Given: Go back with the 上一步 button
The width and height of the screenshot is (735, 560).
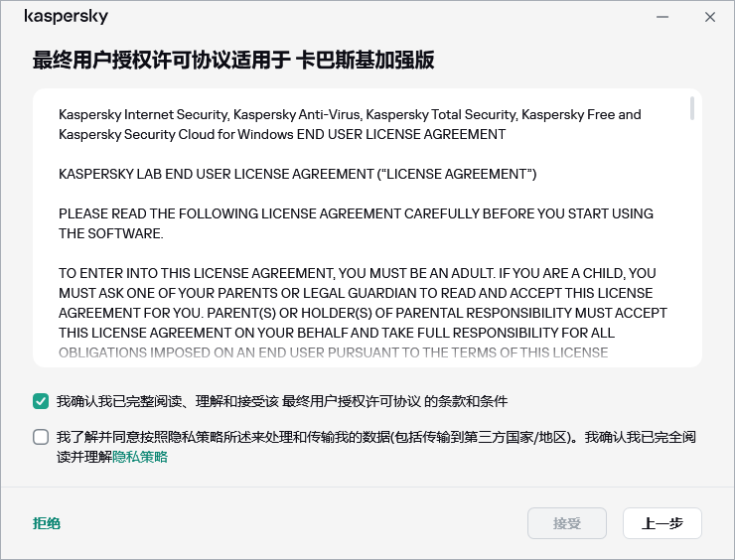Looking at the screenshot, I should tap(661, 523).
